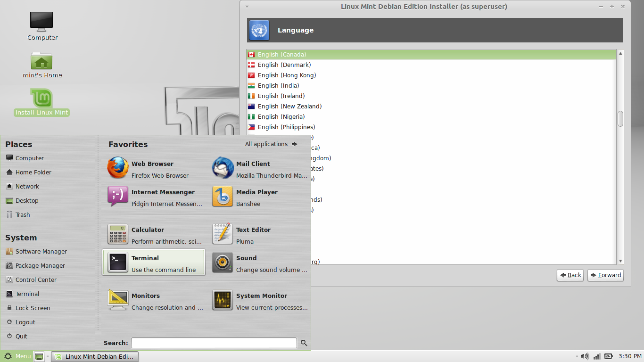Toggle the Mint Menu button

[17, 356]
